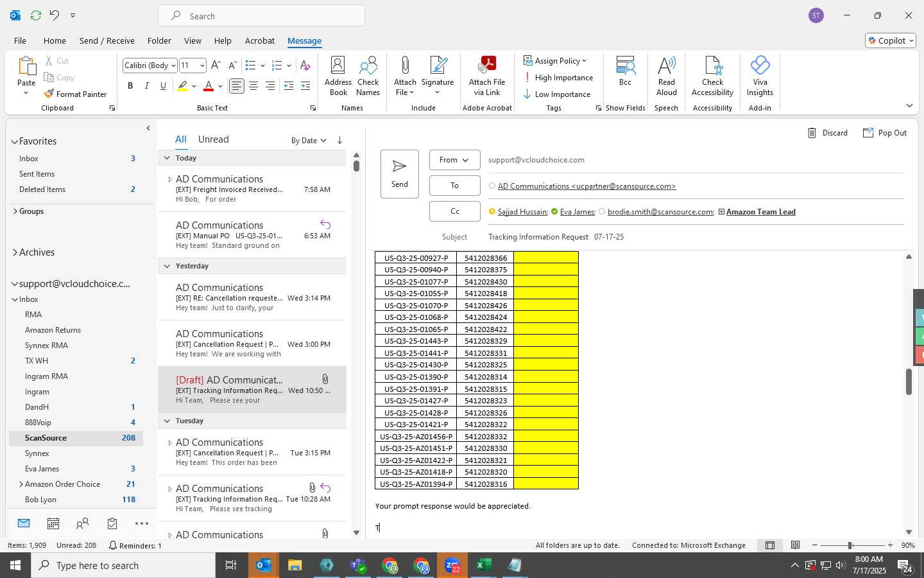
Task: Click Attach File via Link (Adobe Acrobat)
Action: (x=487, y=76)
